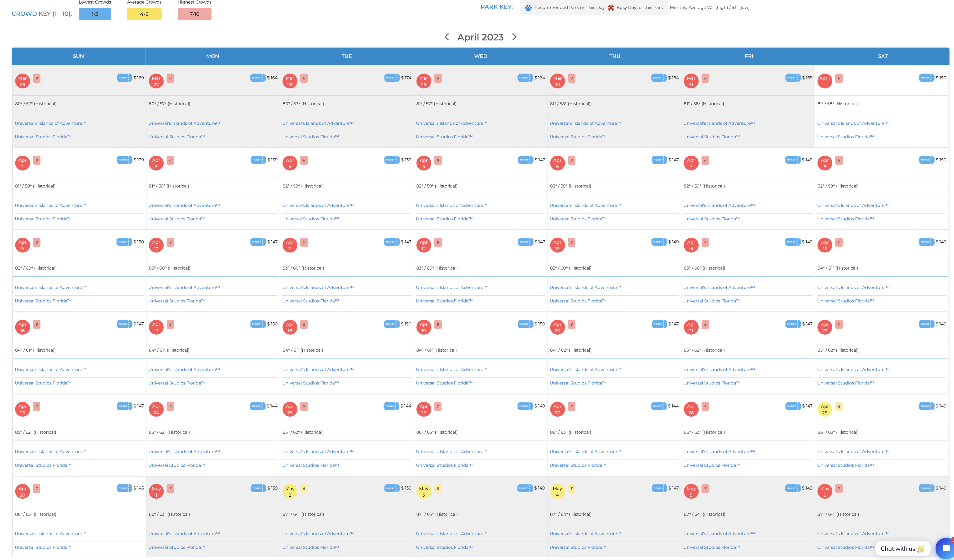954x560 pixels.
Task: Select the Apr 15 date circle
Action: point(825,245)
